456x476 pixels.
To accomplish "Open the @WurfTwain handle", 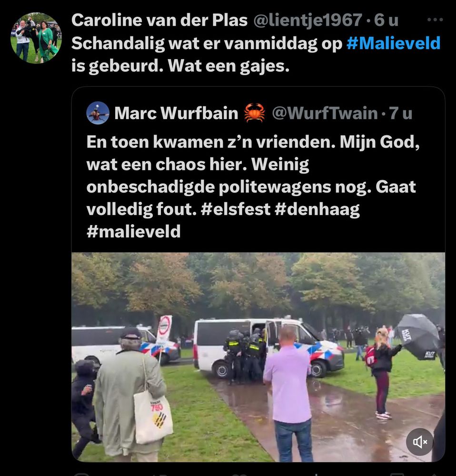I will (x=325, y=113).
